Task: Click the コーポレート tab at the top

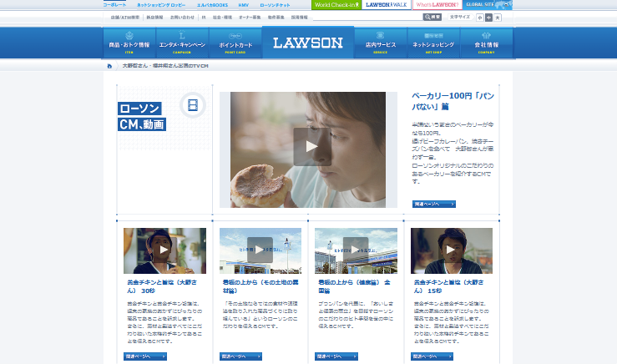Action: pyautogui.click(x=114, y=5)
